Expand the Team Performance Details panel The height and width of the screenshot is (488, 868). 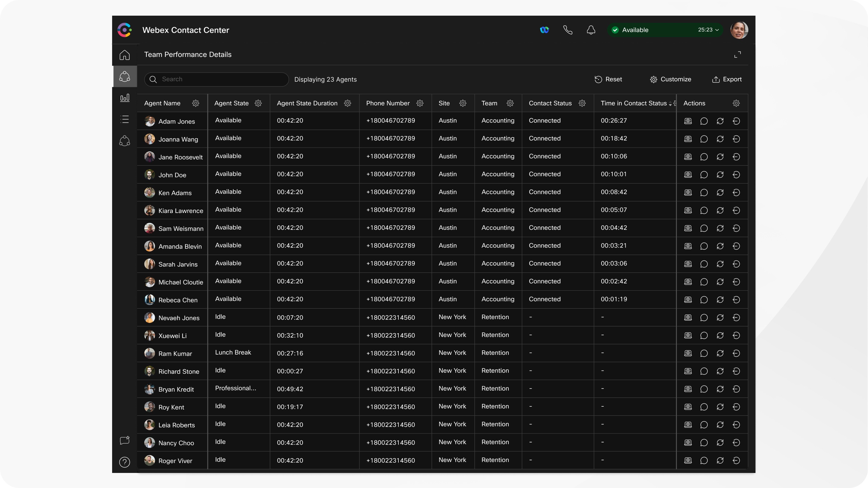click(x=737, y=55)
